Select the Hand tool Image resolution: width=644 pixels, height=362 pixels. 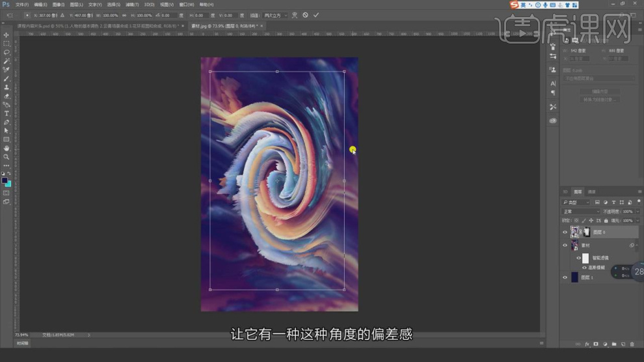pos(6,148)
